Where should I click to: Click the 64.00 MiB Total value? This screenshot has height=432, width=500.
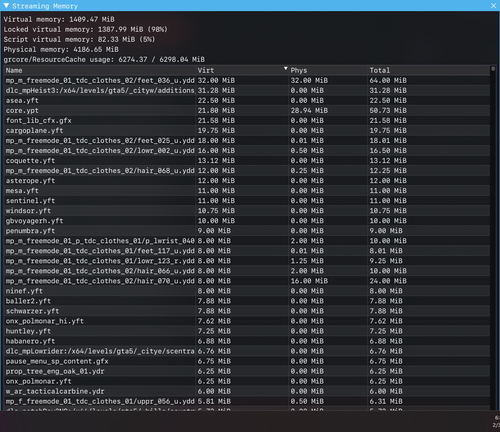(x=388, y=80)
